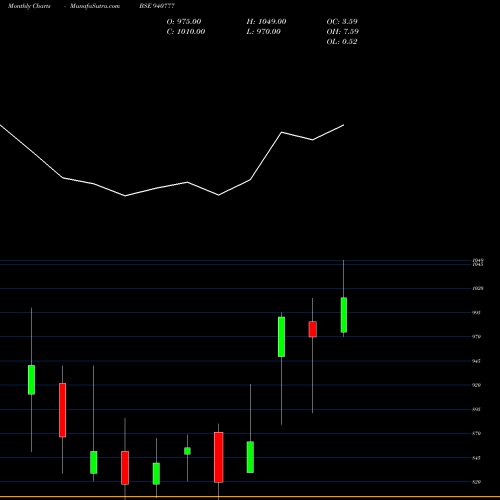
Task: Select the 'OL: 0.52' reading
Action: coord(342,41)
